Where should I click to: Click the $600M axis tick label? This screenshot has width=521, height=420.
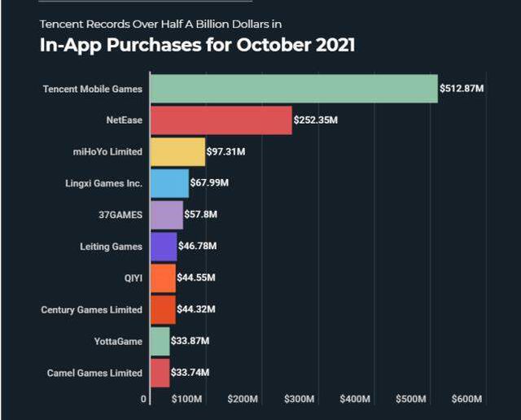pyautogui.click(x=466, y=399)
